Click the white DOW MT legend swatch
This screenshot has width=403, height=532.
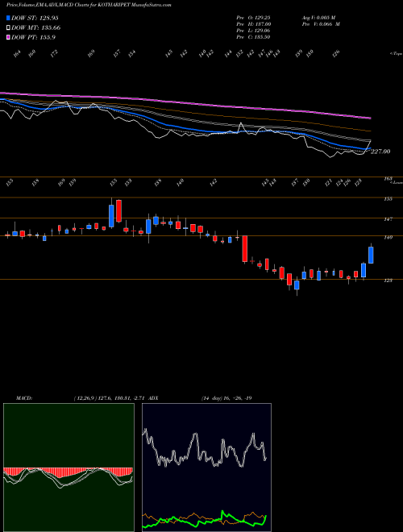[8, 28]
